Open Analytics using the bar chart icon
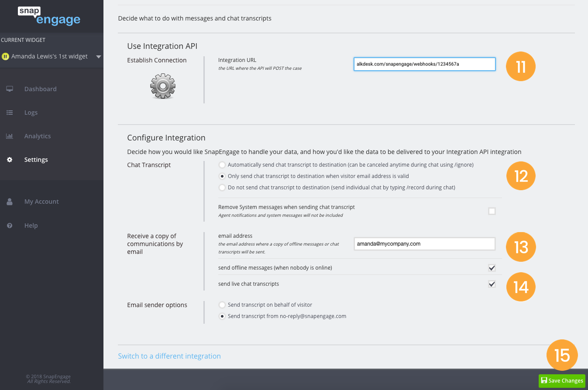The width and height of the screenshot is (588, 390). (x=10, y=136)
